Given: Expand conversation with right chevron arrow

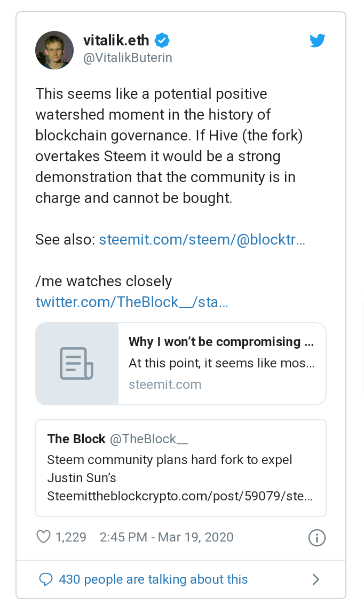Looking at the screenshot, I should [x=316, y=579].
